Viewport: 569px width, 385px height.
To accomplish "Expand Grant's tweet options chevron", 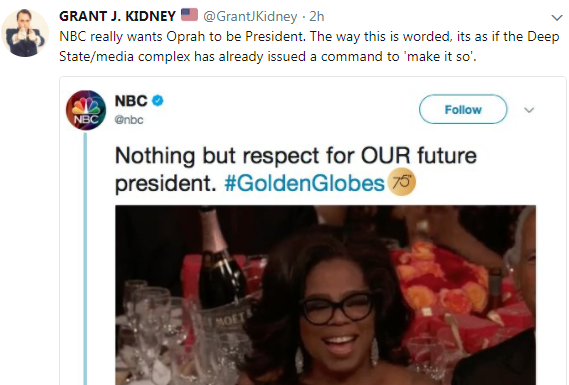I will [x=557, y=17].
